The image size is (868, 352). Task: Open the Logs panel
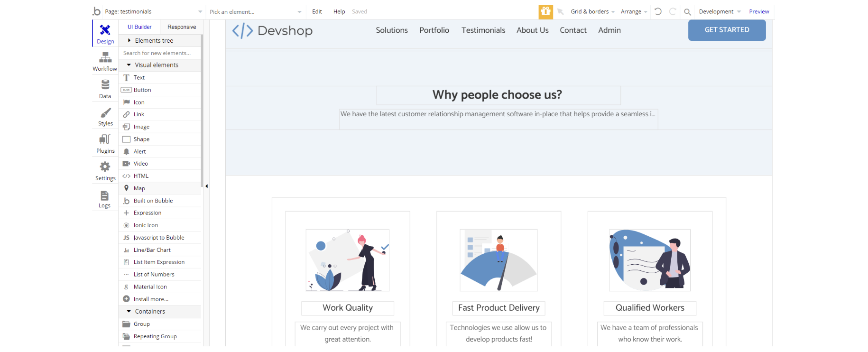click(105, 198)
